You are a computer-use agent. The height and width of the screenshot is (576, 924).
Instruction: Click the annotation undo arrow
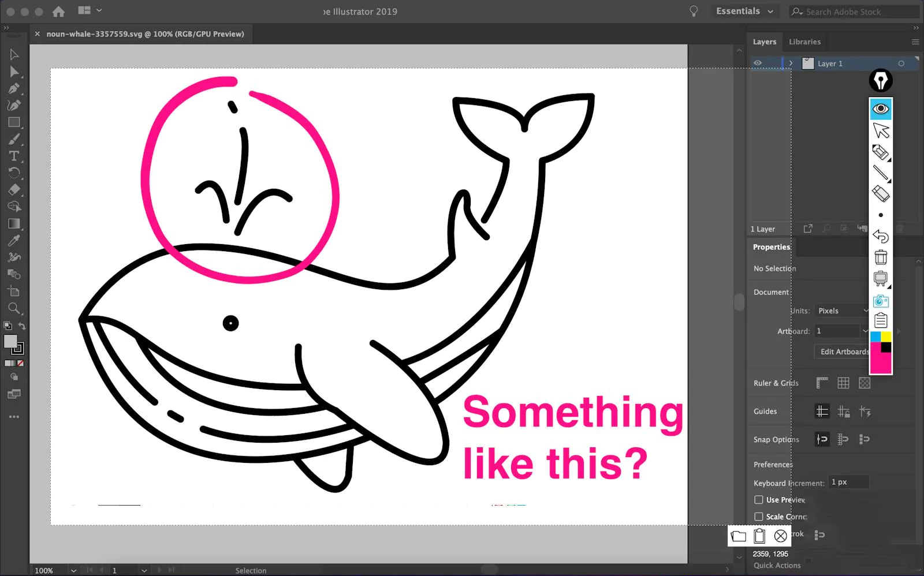tap(881, 236)
